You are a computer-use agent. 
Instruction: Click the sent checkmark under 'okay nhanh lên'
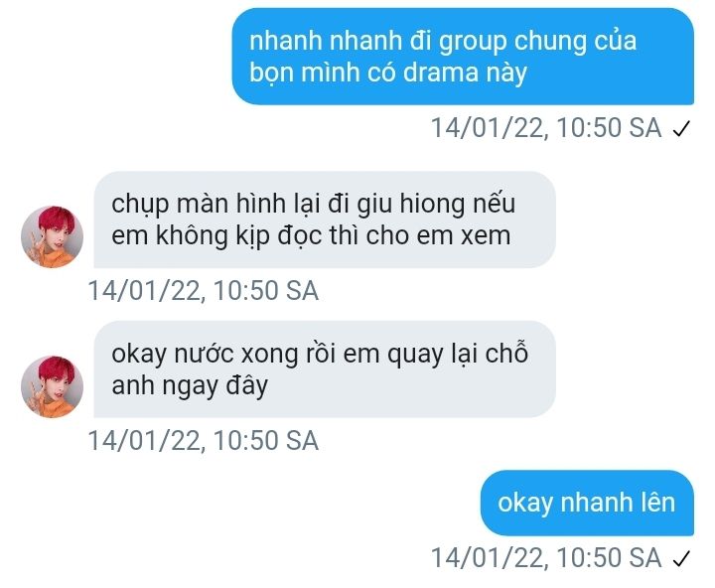pyautogui.click(x=681, y=558)
